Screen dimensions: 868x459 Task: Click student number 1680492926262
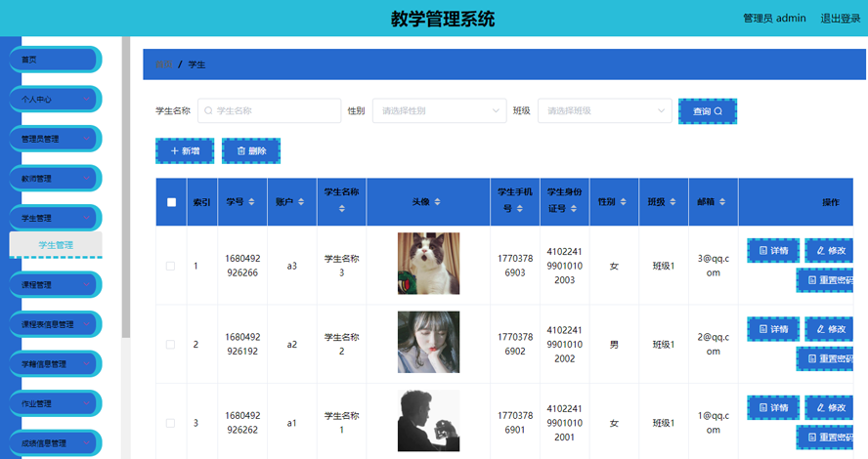click(242, 423)
